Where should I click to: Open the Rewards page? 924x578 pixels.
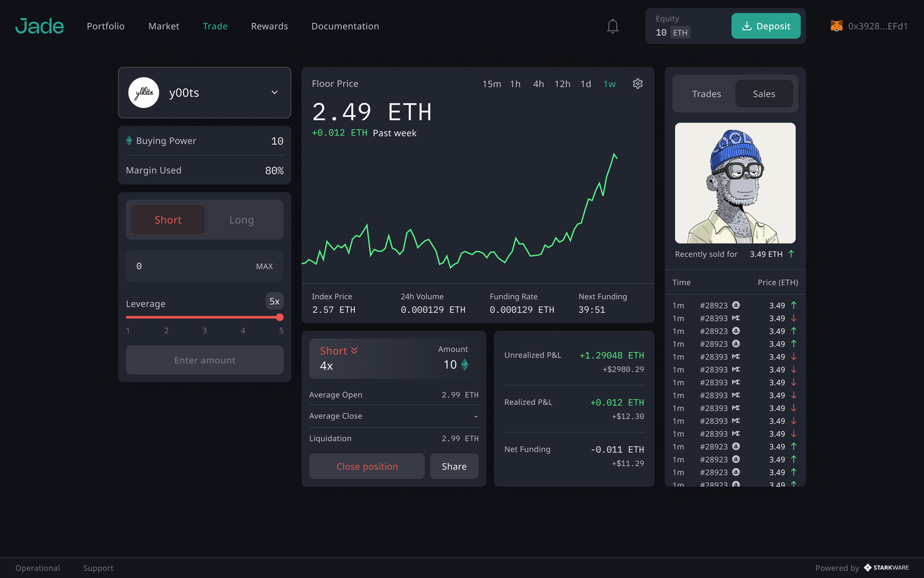[x=269, y=26]
